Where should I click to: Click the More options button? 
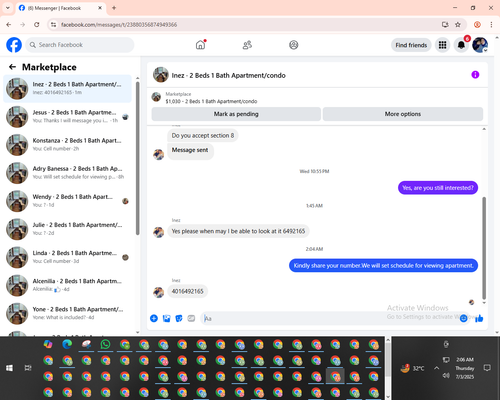tap(403, 114)
